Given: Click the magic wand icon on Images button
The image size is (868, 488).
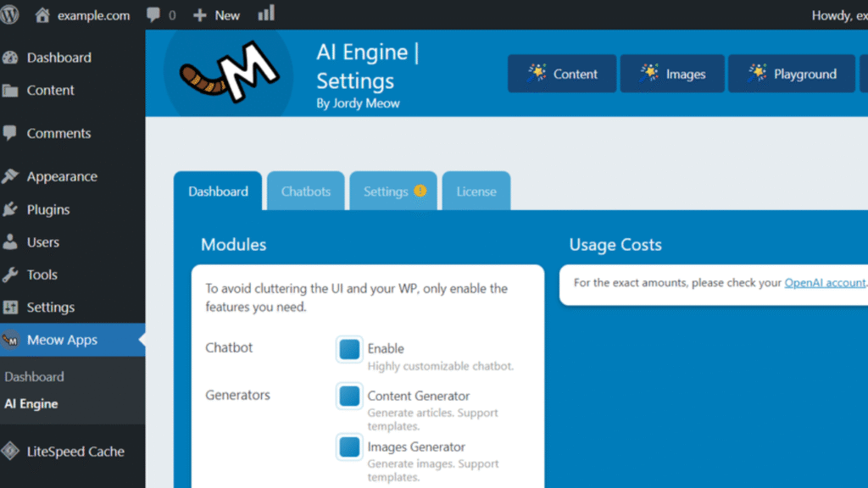Looking at the screenshot, I should (649, 73).
